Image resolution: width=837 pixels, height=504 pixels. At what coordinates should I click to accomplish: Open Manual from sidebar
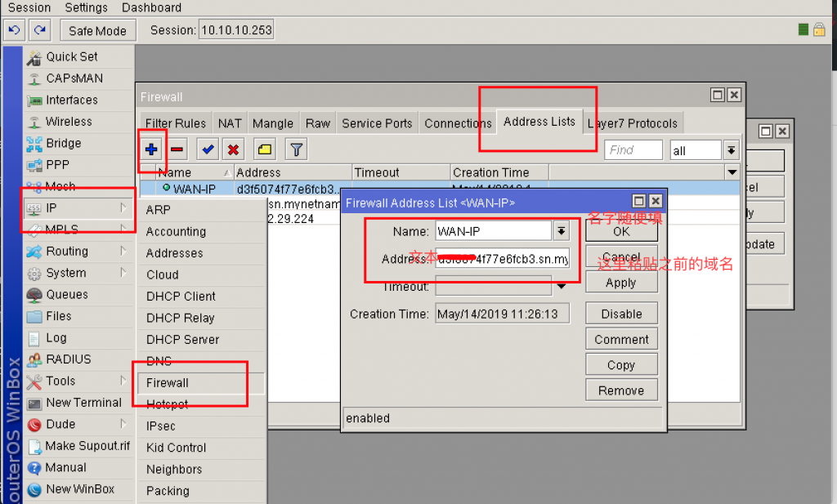(x=78, y=467)
